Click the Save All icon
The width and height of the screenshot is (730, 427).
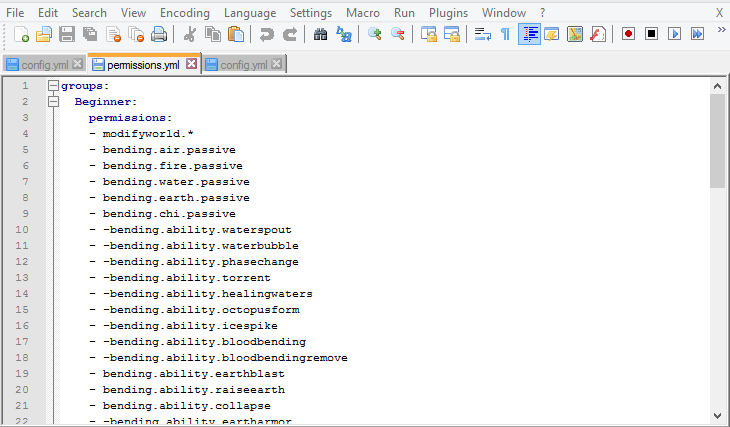90,34
